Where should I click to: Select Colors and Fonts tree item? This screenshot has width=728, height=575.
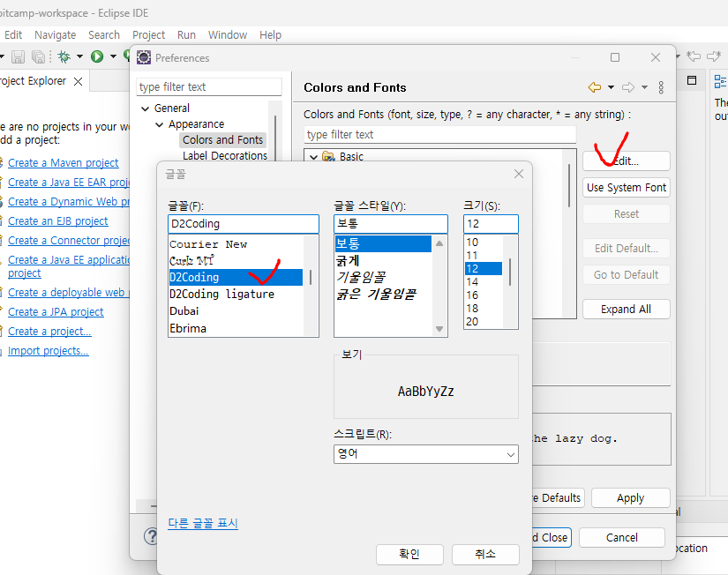tap(223, 139)
